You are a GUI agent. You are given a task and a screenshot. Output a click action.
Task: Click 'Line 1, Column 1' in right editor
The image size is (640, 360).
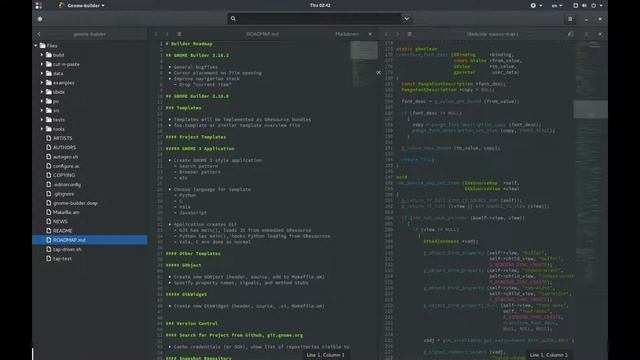coord(548,355)
